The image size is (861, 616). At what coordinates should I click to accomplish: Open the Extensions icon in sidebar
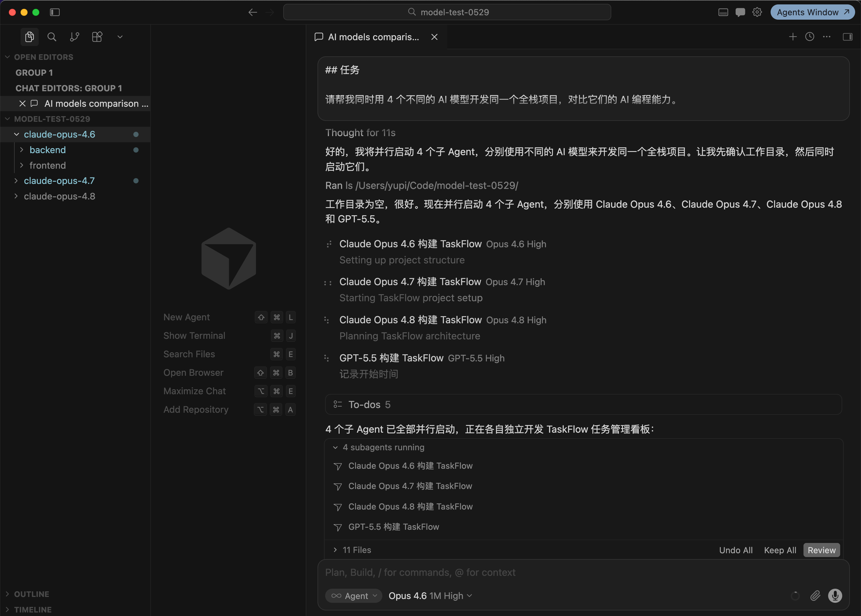click(x=97, y=37)
